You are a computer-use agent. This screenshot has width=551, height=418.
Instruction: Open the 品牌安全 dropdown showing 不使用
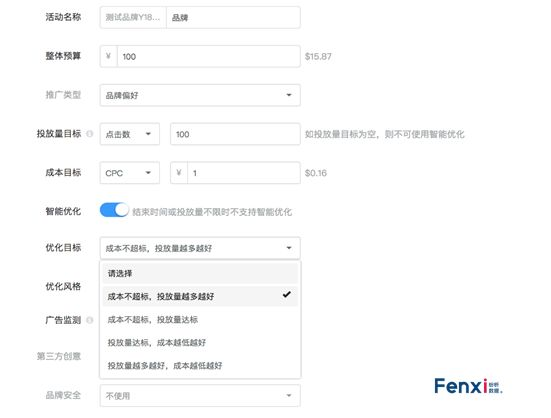click(200, 396)
